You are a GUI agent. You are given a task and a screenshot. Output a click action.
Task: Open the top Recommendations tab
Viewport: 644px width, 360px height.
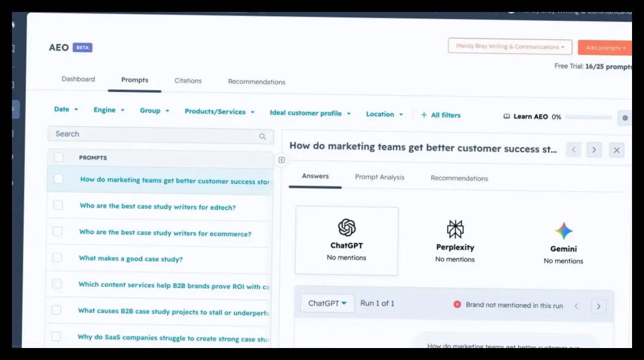point(257,82)
